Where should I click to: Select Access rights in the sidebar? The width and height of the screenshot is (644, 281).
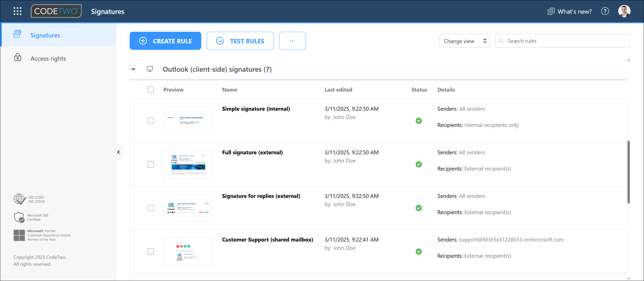58,58
